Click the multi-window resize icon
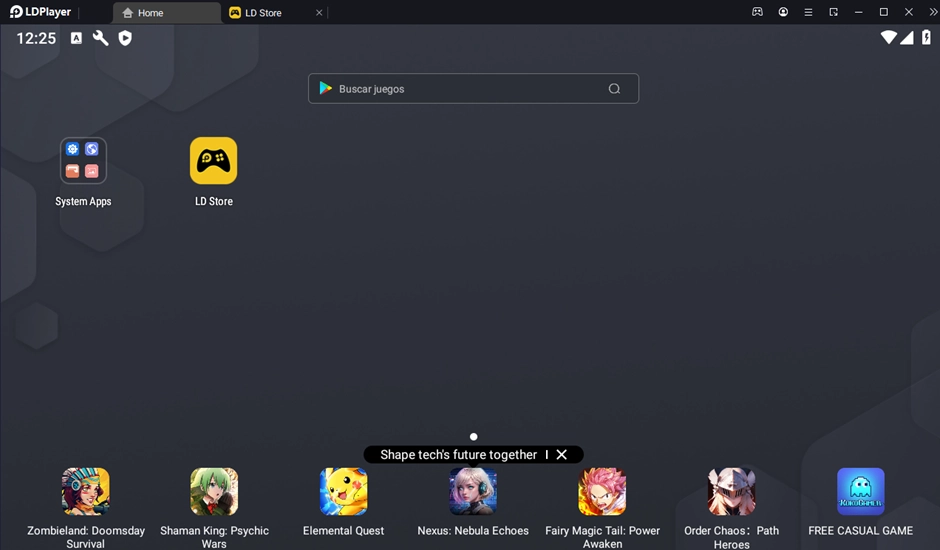Viewport: 940px width, 550px height. click(833, 12)
